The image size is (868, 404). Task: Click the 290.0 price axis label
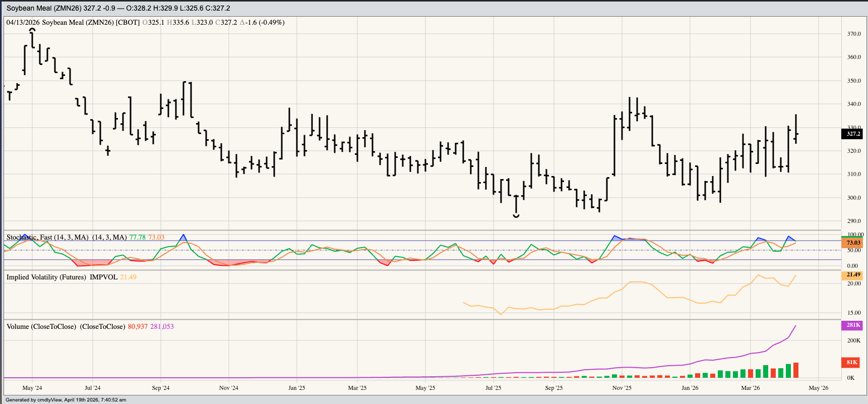click(854, 221)
